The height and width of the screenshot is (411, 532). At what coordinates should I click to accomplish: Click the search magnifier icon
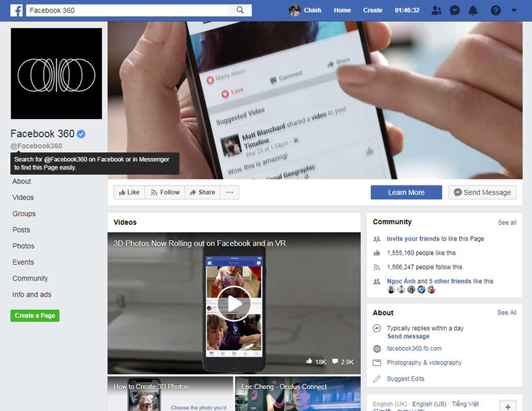click(240, 10)
